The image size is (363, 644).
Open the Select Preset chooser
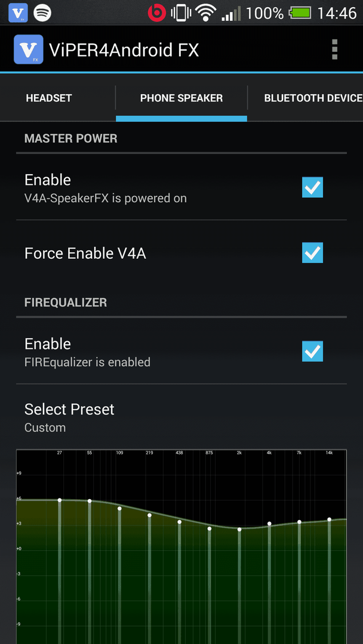(181, 417)
